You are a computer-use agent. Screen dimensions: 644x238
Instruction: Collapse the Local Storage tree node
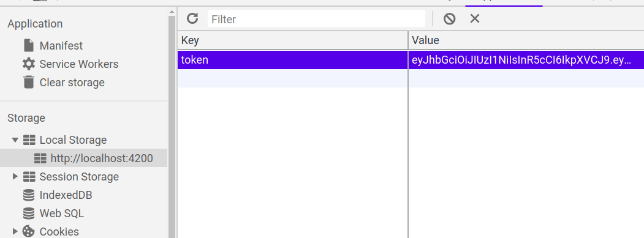tap(15, 140)
